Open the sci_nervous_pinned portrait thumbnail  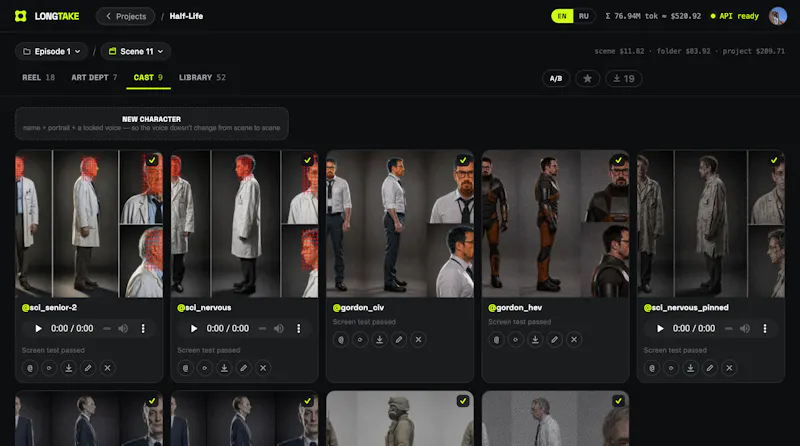click(711, 224)
